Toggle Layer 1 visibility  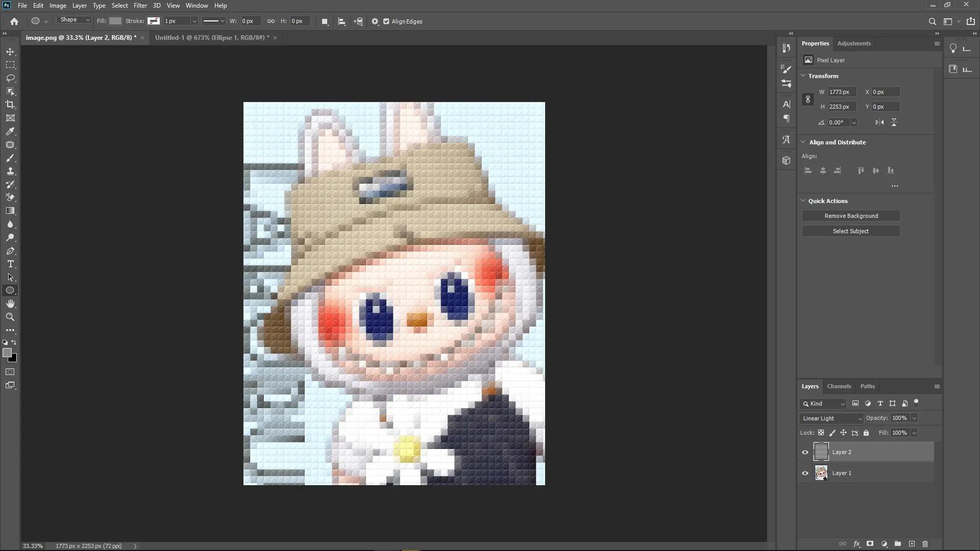tap(805, 473)
